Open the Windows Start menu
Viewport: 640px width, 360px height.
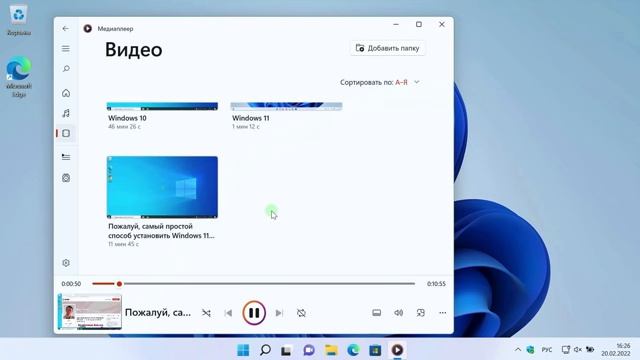243,350
